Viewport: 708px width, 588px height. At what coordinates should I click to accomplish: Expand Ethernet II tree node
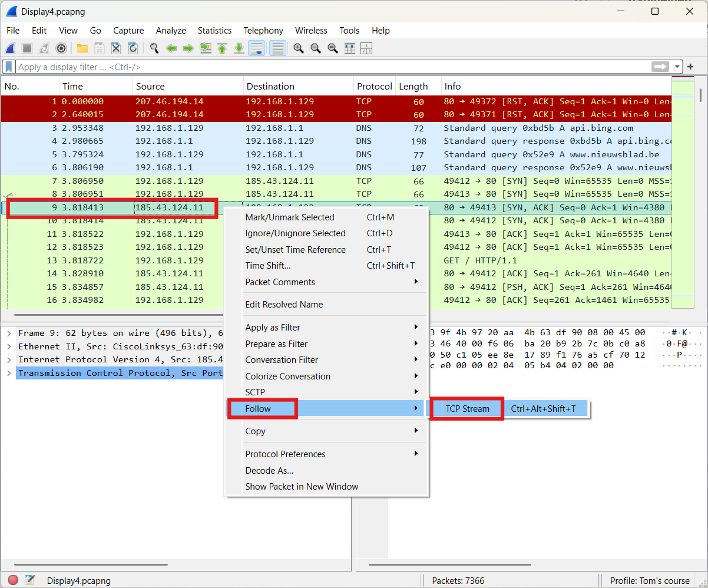[9, 346]
